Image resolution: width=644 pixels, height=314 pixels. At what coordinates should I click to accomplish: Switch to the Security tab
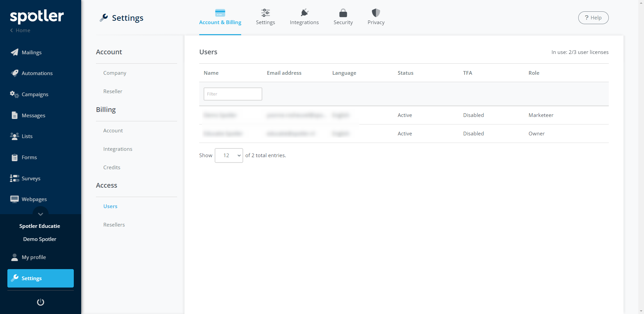tap(343, 18)
